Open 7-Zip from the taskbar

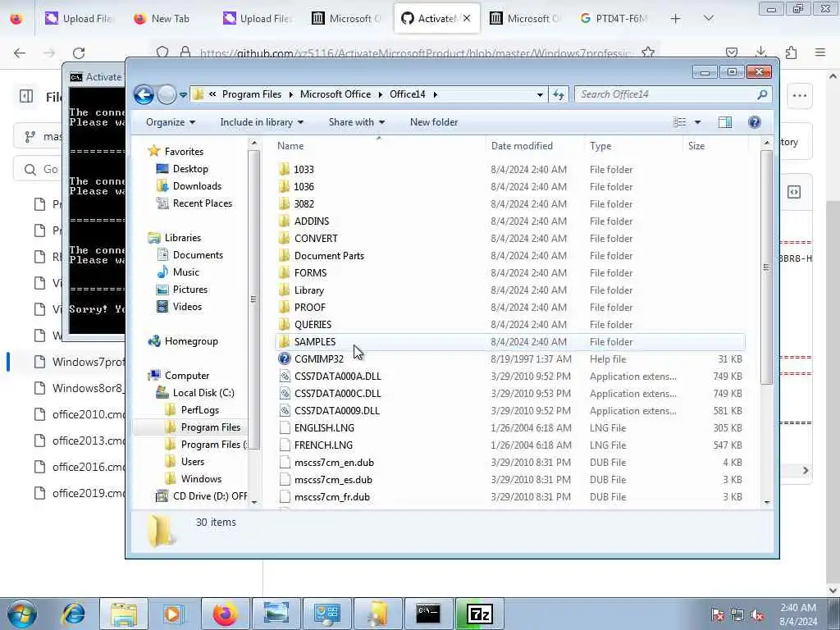479,614
